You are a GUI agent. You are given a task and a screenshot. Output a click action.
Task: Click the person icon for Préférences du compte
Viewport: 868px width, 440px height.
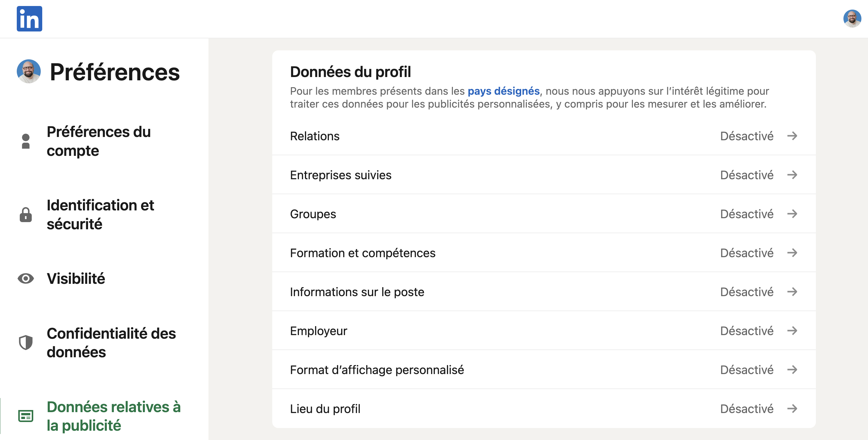point(26,141)
